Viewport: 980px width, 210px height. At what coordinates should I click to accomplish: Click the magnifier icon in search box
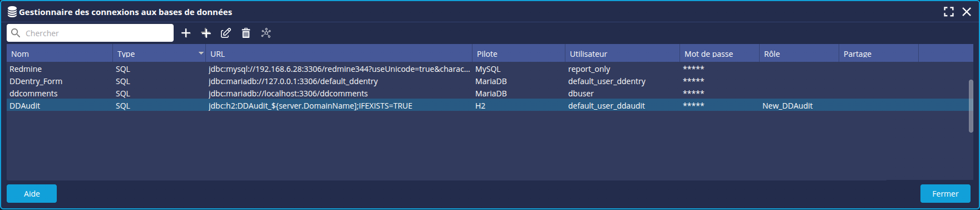tap(16, 33)
